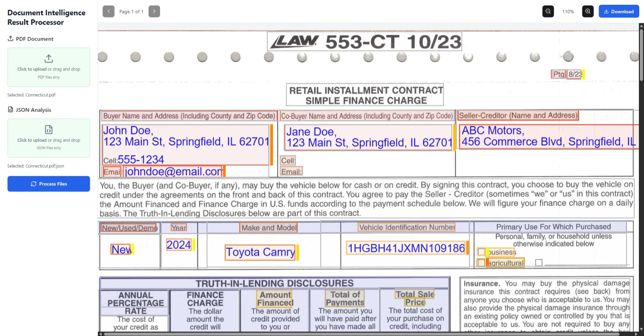This screenshot has height=336, width=644.
Task: Select the 'ABC Motors' seller field
Action: (549, 136)
